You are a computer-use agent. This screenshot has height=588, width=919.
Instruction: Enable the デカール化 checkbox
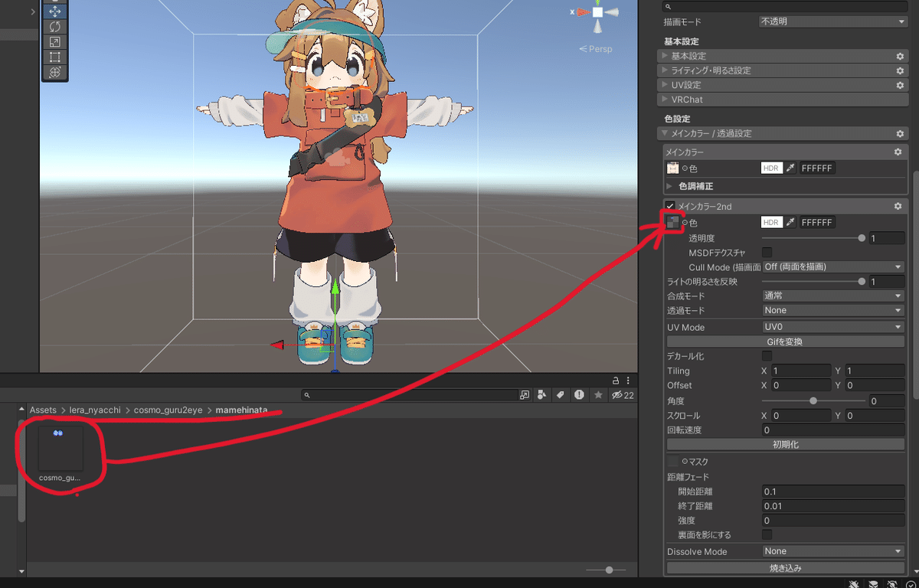(x=767, y=356)
